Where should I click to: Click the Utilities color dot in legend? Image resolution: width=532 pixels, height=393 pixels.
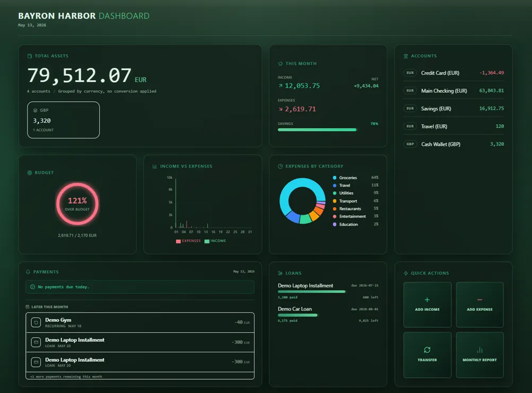coord(335,193)
